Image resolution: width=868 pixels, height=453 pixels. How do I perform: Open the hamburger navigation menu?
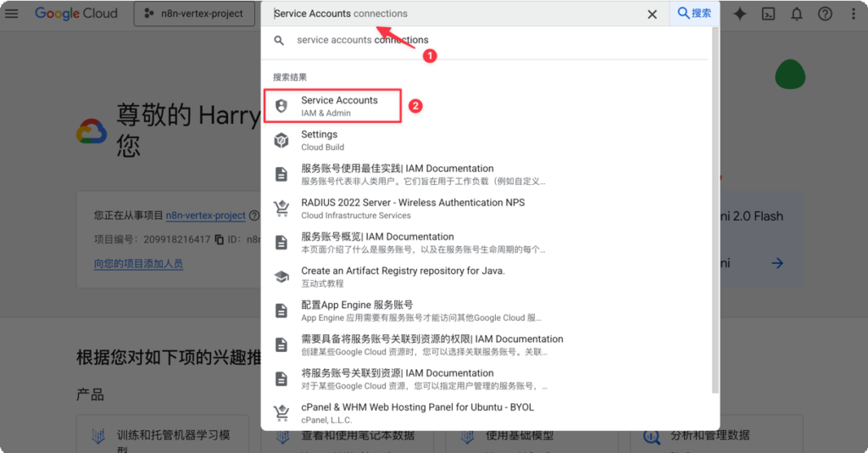(x=12, y=14)
